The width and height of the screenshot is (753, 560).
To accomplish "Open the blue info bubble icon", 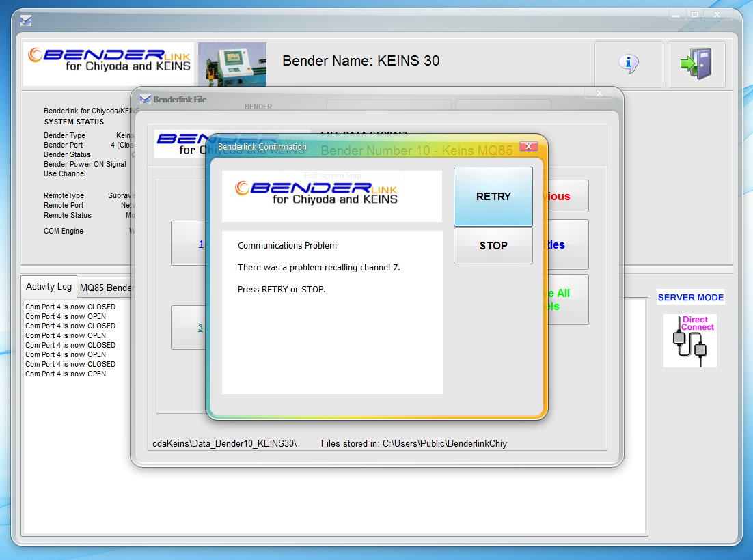I will coord(628,64).
